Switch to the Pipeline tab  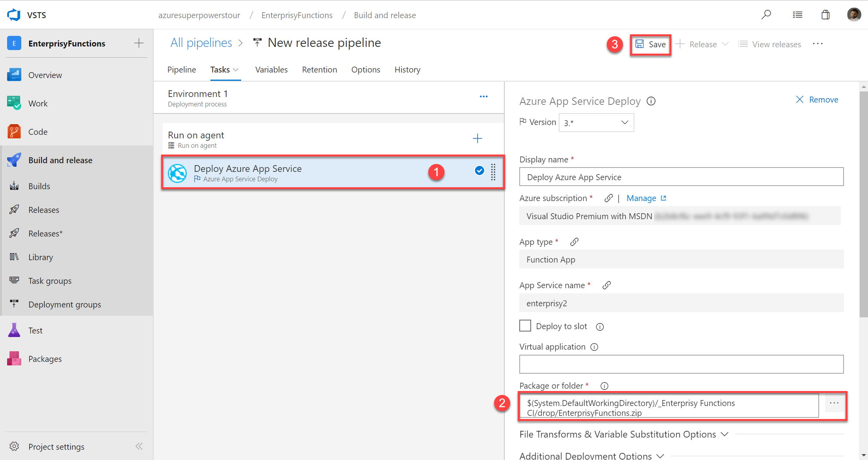click(181, 69)
